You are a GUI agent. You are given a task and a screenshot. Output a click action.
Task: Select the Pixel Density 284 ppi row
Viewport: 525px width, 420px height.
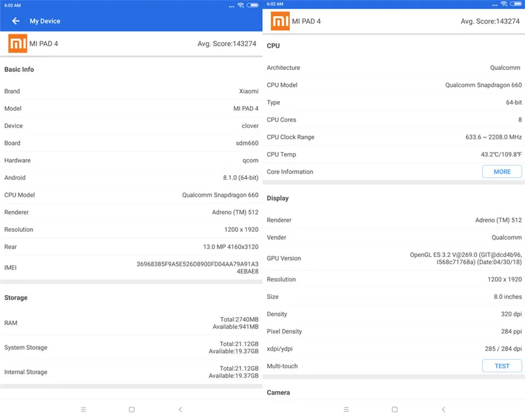point(394,331)
